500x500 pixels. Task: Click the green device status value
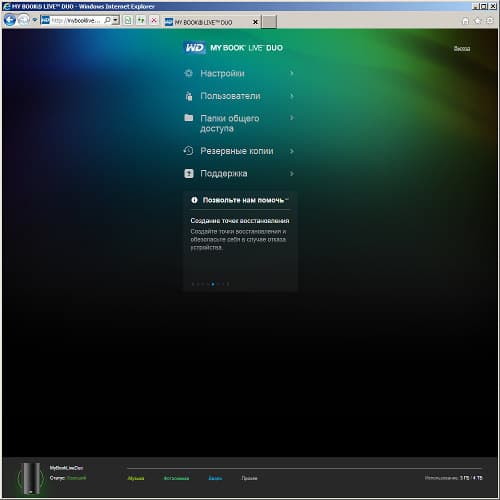tap(76, 478)
